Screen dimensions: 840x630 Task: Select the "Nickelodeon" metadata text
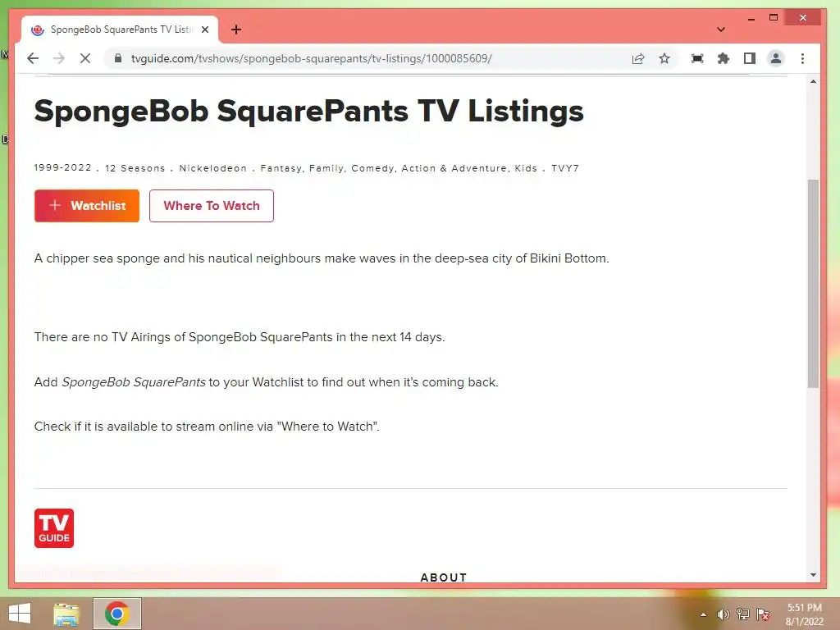point(213,168)
